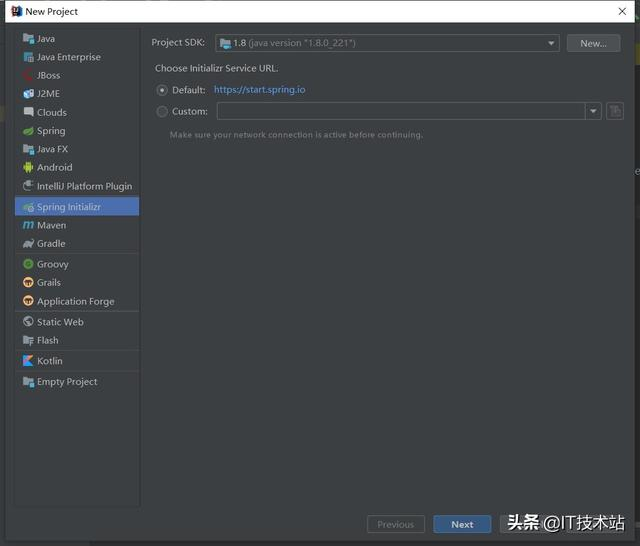Choose the JBoss icon in the list
Image resolution: width=640 pixels, height=546 pixels.
click(28, 75)
